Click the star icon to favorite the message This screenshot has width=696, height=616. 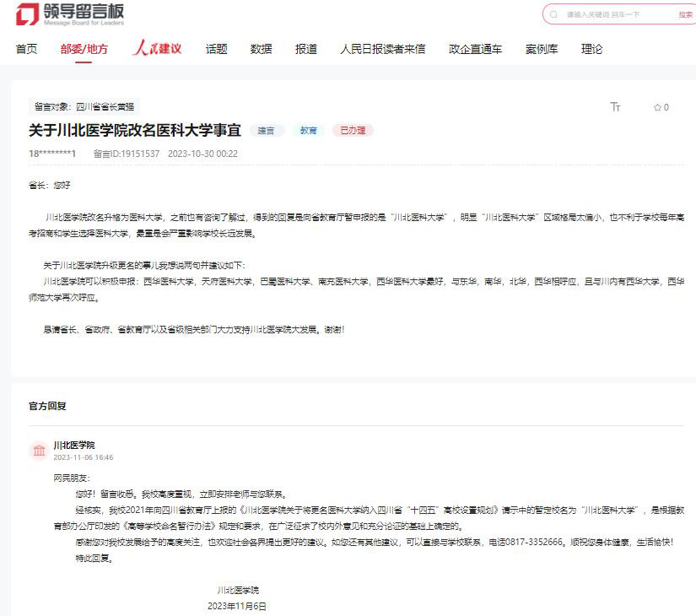click(x=658, y=106)
